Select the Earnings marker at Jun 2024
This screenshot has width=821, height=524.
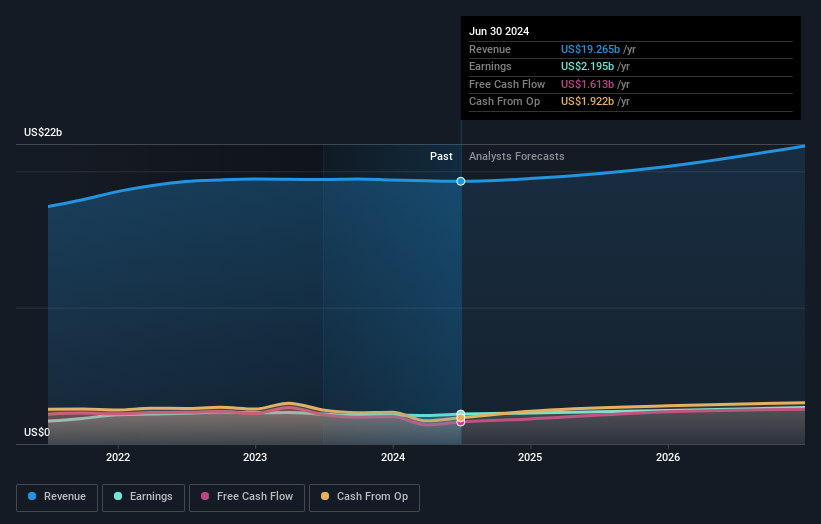point(460,414)
